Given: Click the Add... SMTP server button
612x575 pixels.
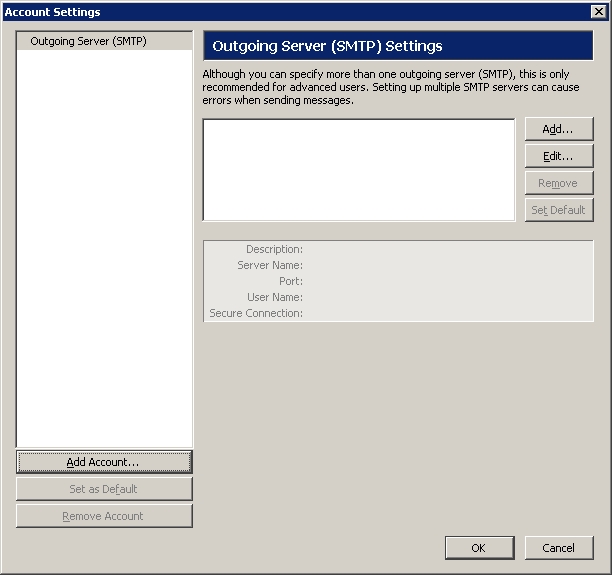Looking at the screenshot, I should pyautogui.click(x=558, y=129).
